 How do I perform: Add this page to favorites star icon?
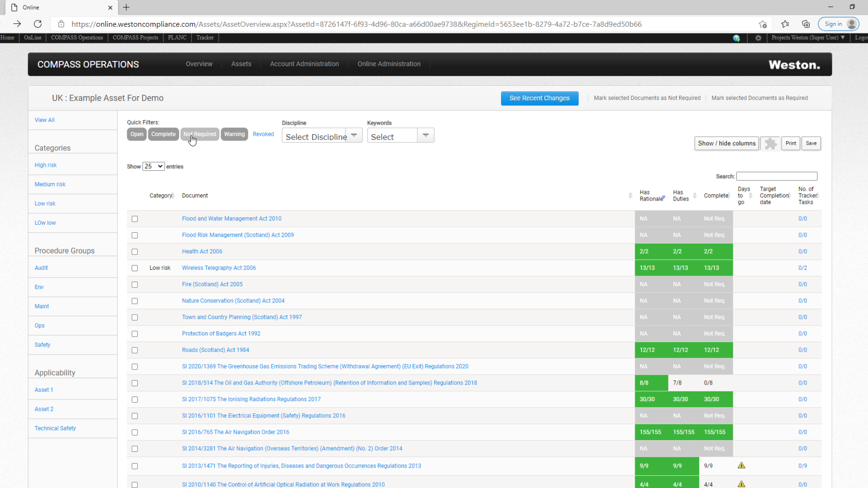point(763,24)
